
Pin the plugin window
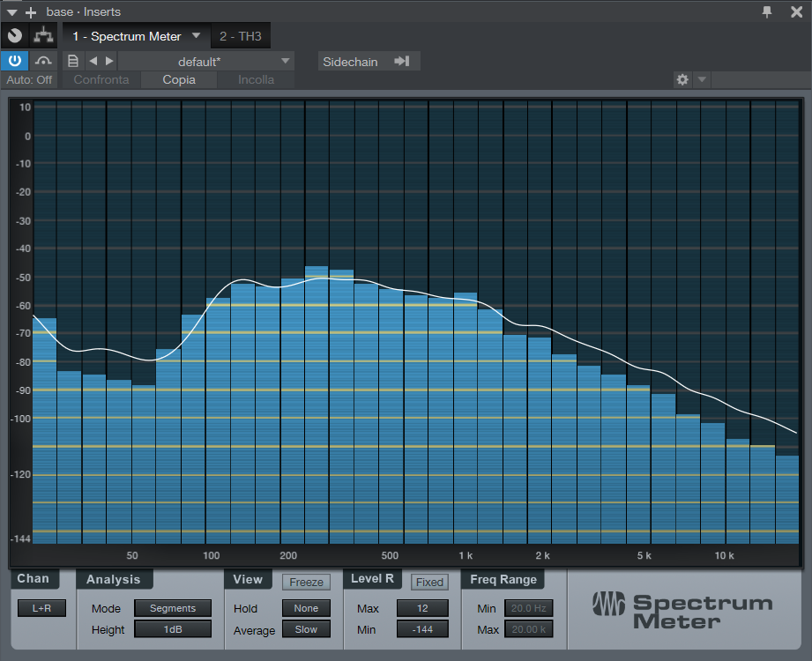click(x=767, y=11)
